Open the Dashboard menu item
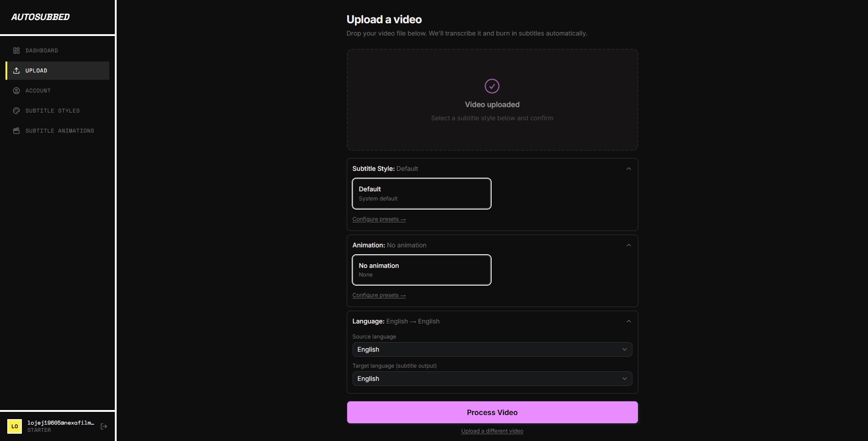Image resolution: width=868 pixels, height=441 pixels. [x=57, y=51]
